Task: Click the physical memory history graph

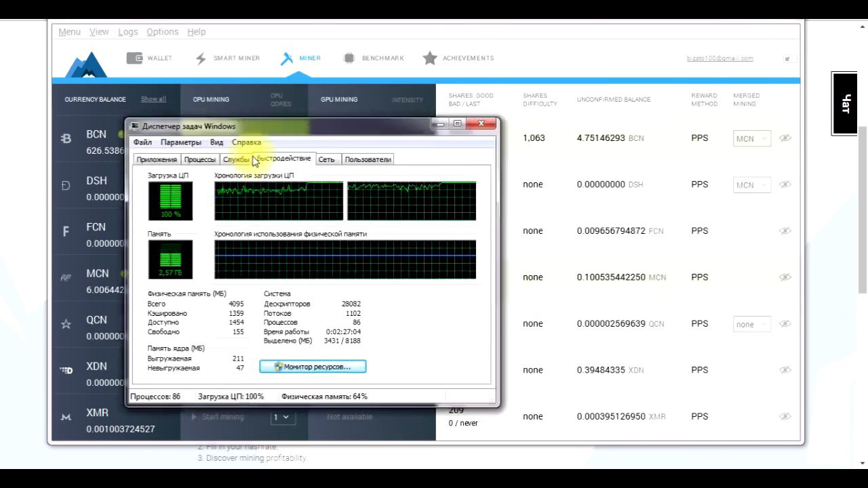Action: 345,259
